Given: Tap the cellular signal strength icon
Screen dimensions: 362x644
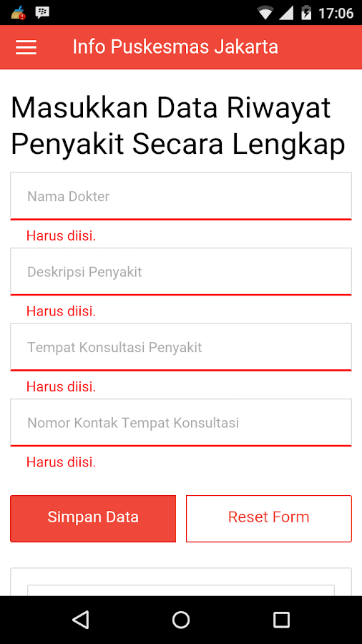Looking at the screenshot, I should [x=286, y=13].
